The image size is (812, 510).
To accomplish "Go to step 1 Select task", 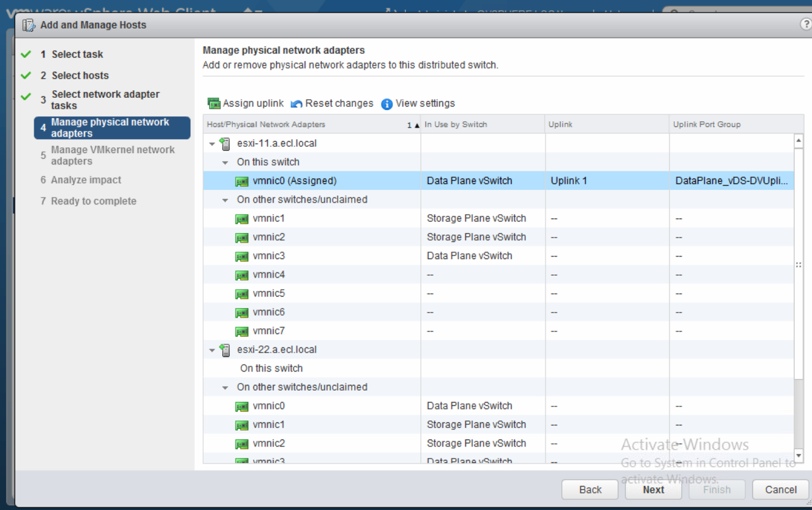I will tap(77, 55).
